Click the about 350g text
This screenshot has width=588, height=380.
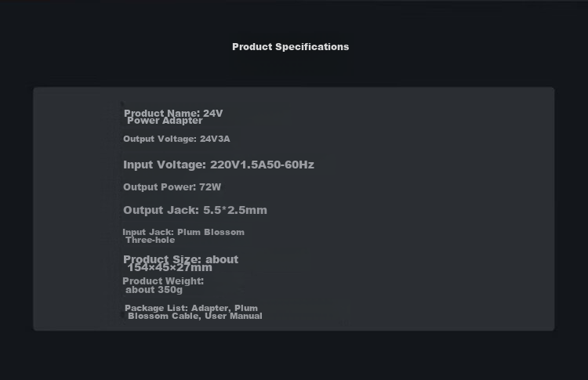coord(154,290)
